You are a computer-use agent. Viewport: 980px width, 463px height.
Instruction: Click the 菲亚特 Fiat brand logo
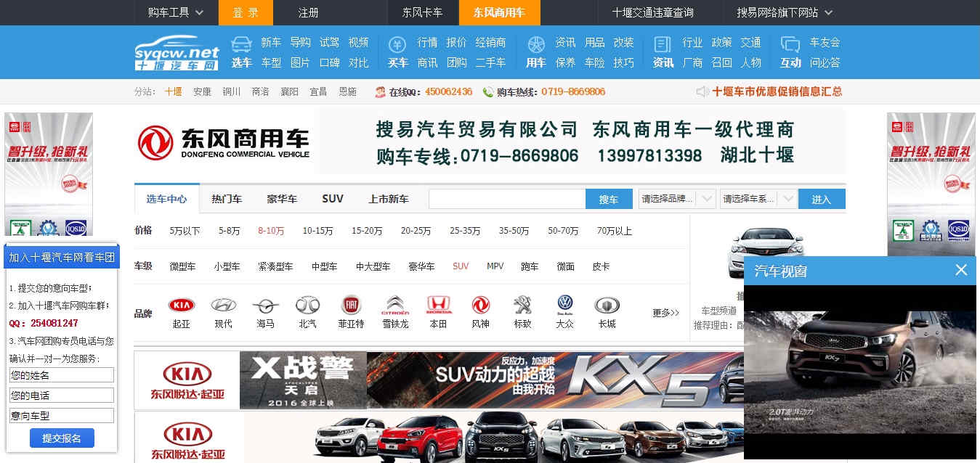351,306
